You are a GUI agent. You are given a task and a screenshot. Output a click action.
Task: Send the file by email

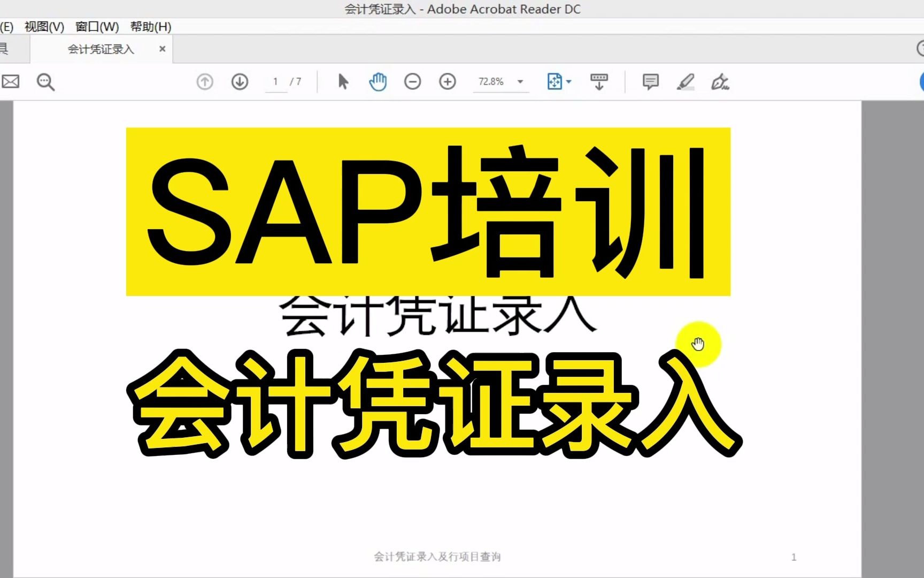click(x=10, y=82)
